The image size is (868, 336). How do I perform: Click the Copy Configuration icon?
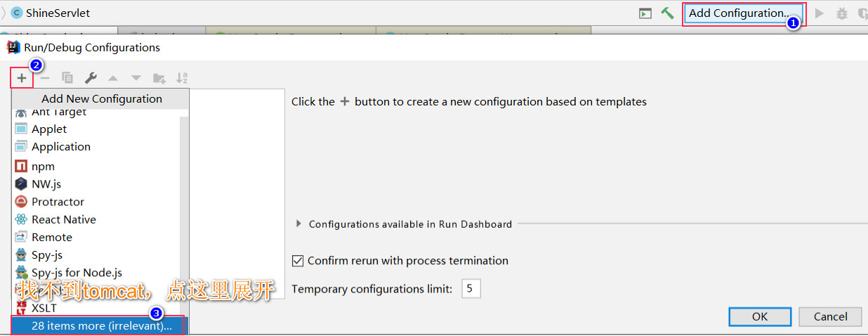coord(67,78)
